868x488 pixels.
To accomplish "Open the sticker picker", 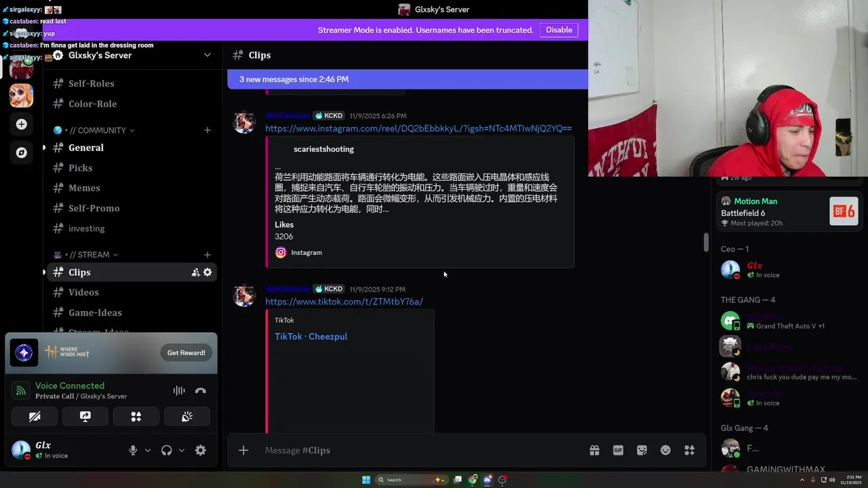I will [642, 450].
